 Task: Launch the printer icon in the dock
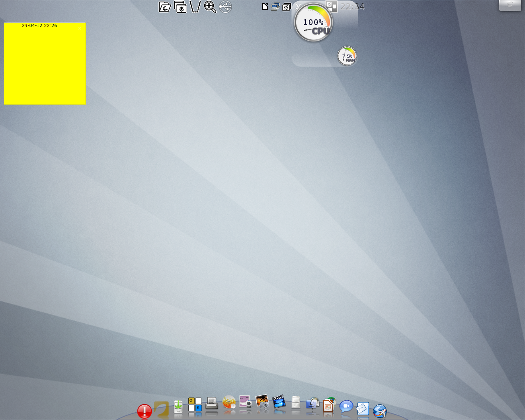click(212, 404)
